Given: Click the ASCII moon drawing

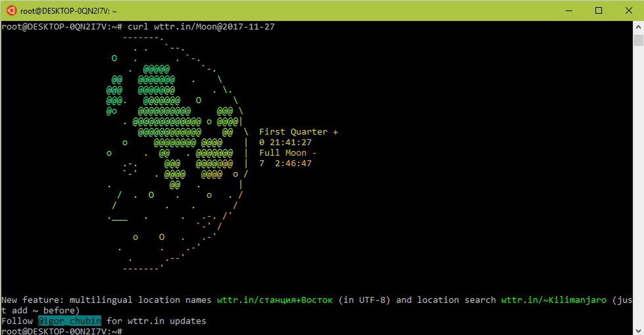Looking at the screenshot, I should (177, 153).
